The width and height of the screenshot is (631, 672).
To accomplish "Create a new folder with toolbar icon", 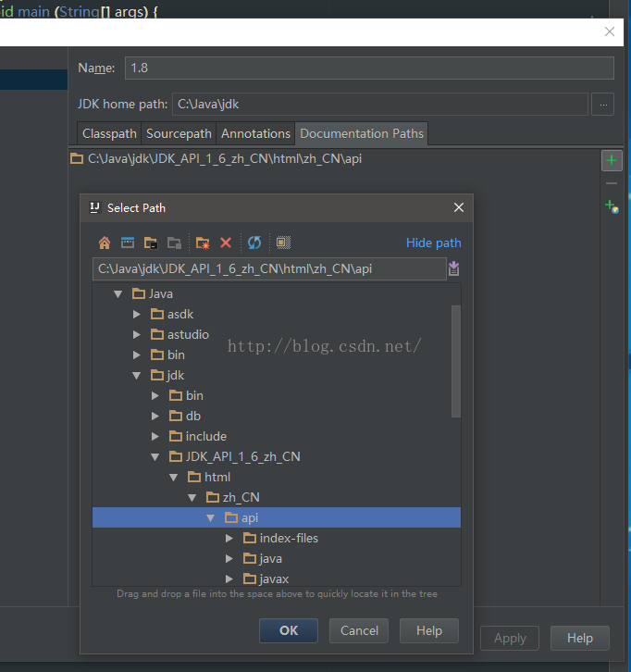I will [203, 243].
